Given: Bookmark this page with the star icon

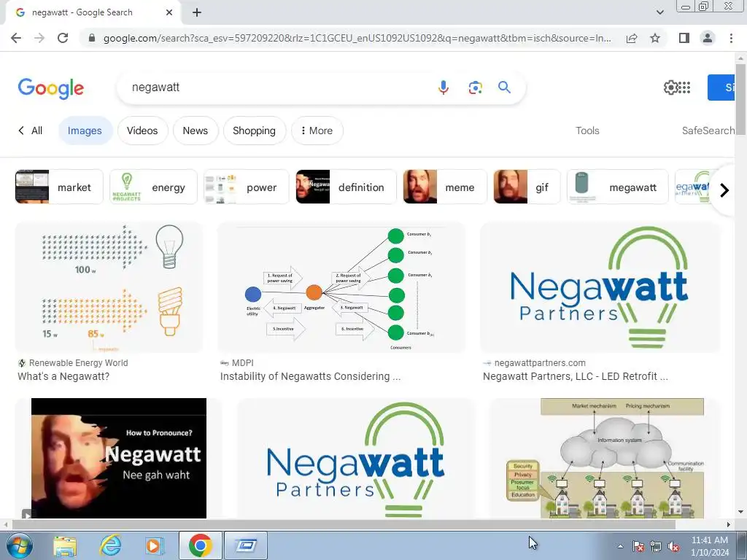Looking at the screenshot, I should click(x=655, y=38).
